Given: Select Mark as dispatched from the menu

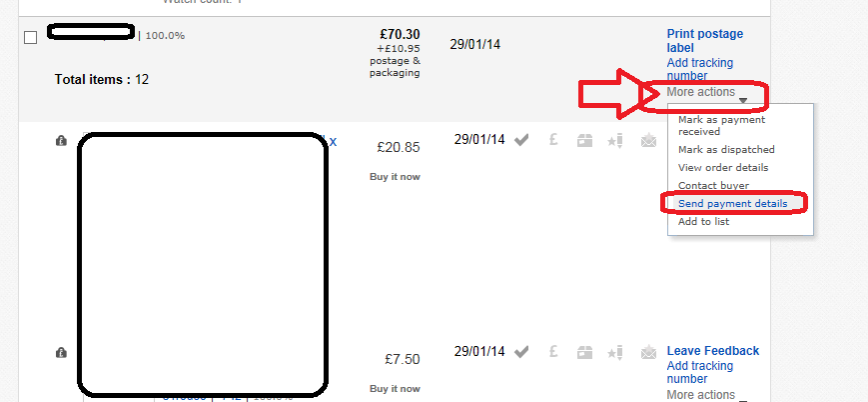Looking at the screenshot, I should 726,150.
